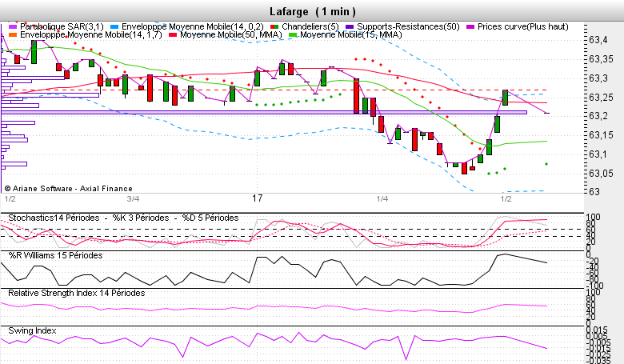Click the 63,2 price axis label
The height and width of the screenshot is (364, 624).
[x=598, y=116]
